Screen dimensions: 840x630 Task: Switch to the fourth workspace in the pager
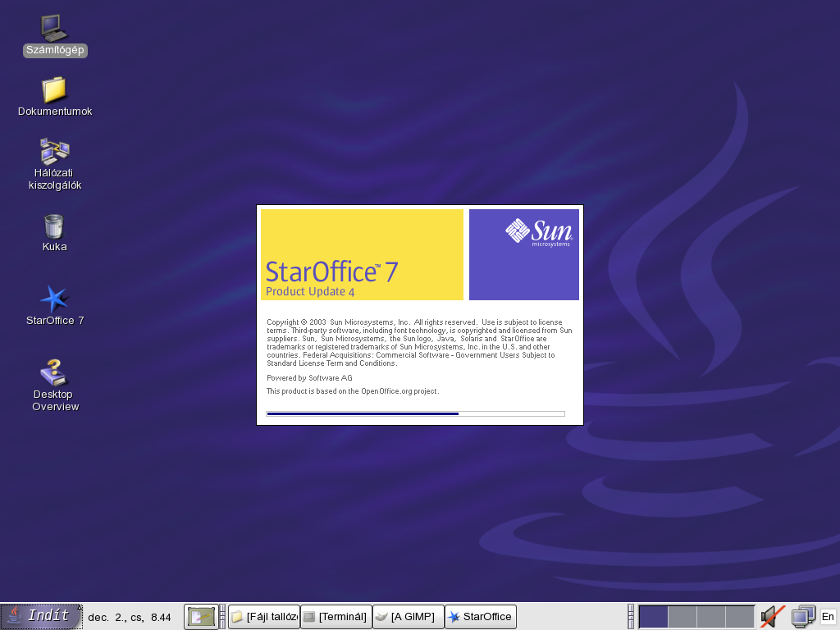click(x=740, y=617)
